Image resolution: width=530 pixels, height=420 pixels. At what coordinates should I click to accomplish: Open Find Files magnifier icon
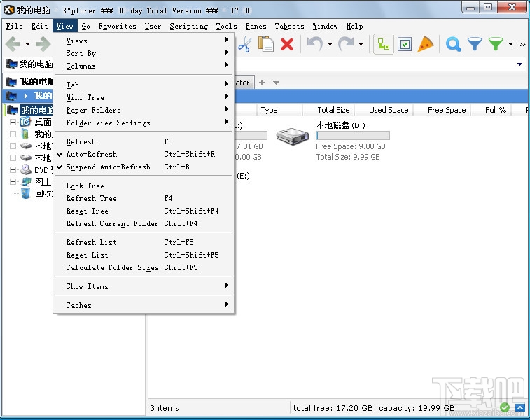click(x=453, y=44)
